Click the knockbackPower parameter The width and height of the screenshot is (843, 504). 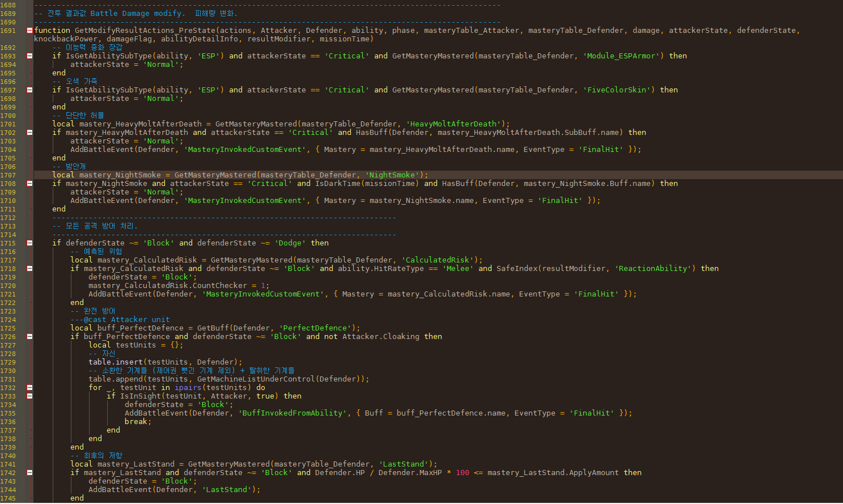pyautogui.click(x=66, y=39)
